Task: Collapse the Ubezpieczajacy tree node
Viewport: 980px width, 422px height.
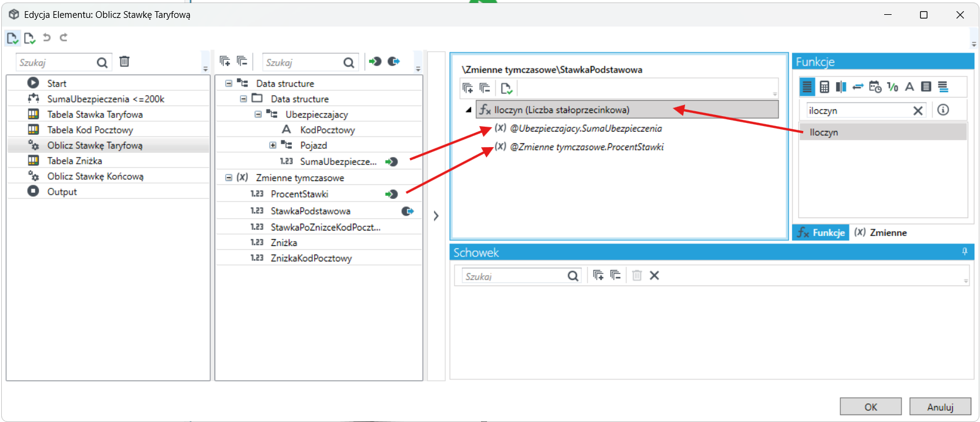Action: 258,114
